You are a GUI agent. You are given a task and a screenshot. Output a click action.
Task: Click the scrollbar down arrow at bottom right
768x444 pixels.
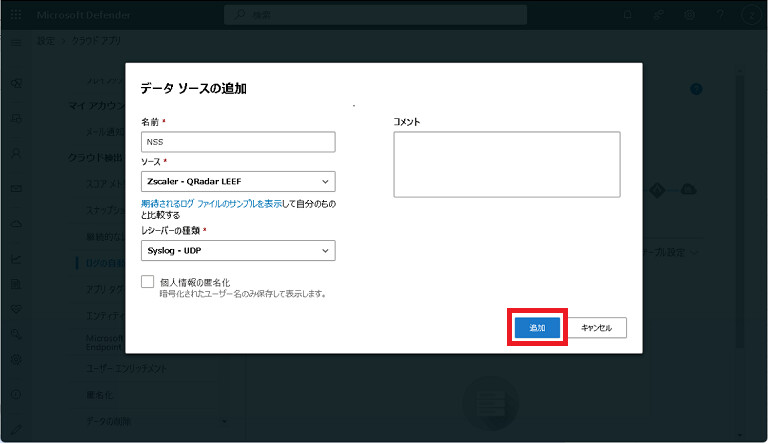(740, 435)
